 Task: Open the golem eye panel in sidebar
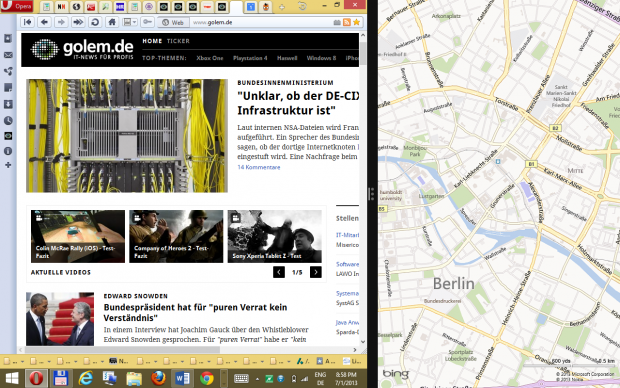tap(8, 136)
